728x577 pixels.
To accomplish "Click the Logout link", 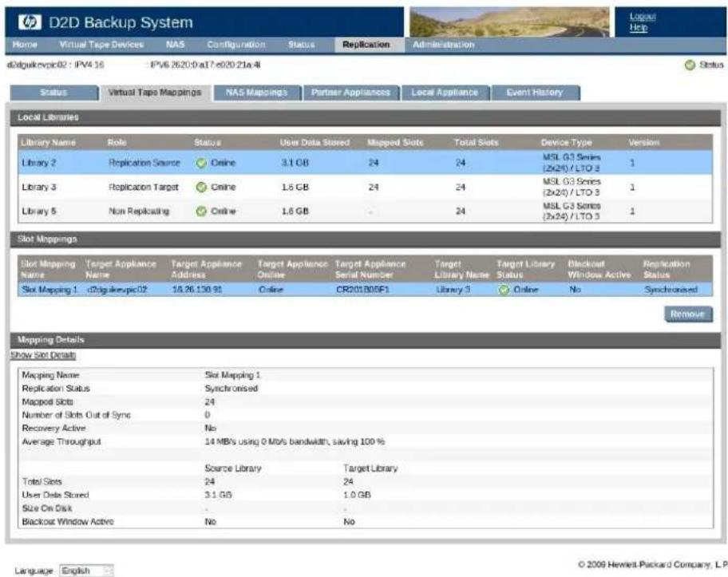I will pos(643,17).
